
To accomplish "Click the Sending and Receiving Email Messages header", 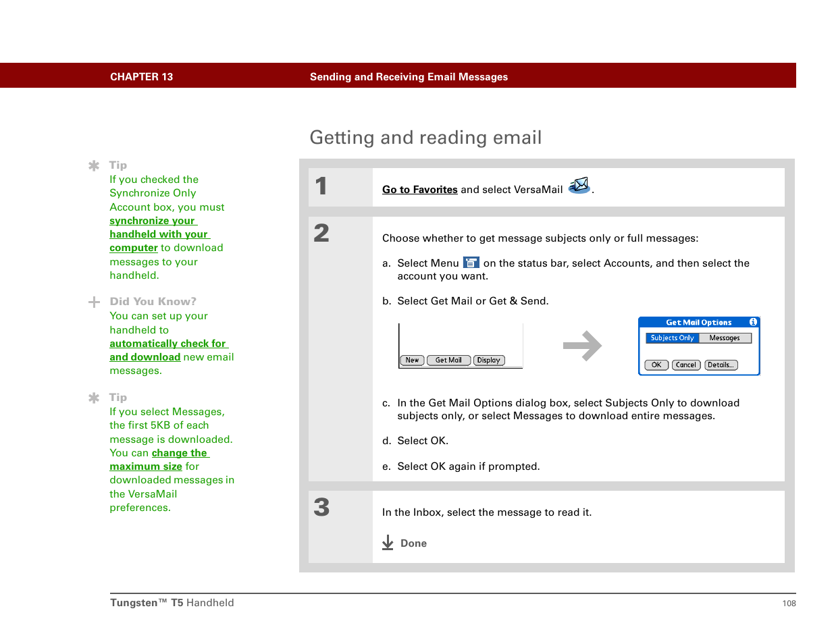I will pyautogui.click(x=409, y=77).
